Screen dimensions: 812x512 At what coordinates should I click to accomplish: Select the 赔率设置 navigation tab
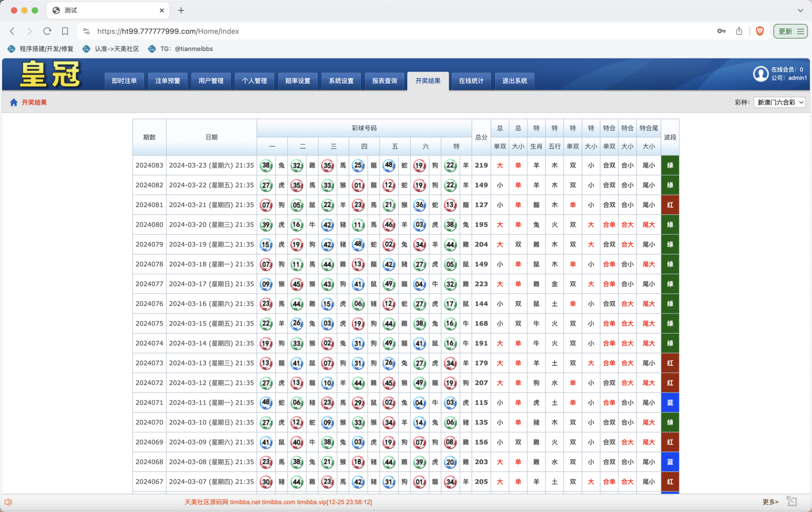298,81
